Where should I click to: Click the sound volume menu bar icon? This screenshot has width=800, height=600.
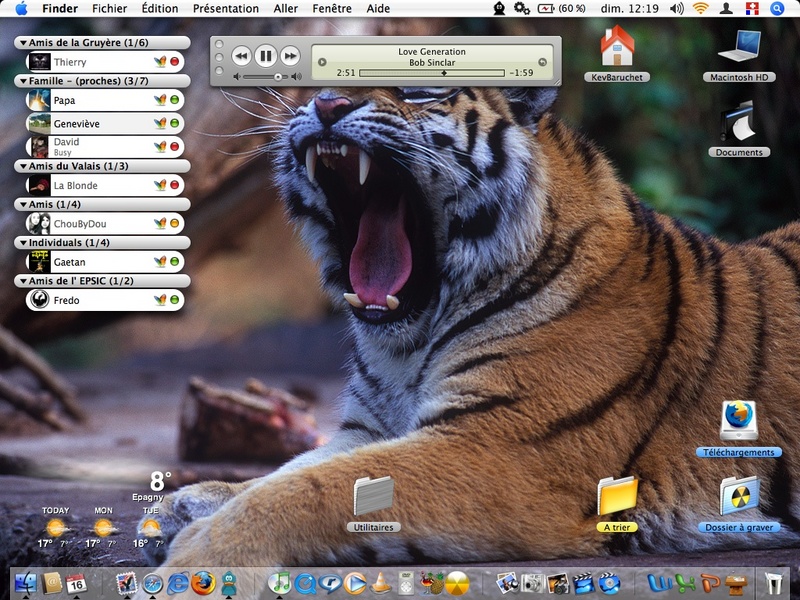pos(677,8)
